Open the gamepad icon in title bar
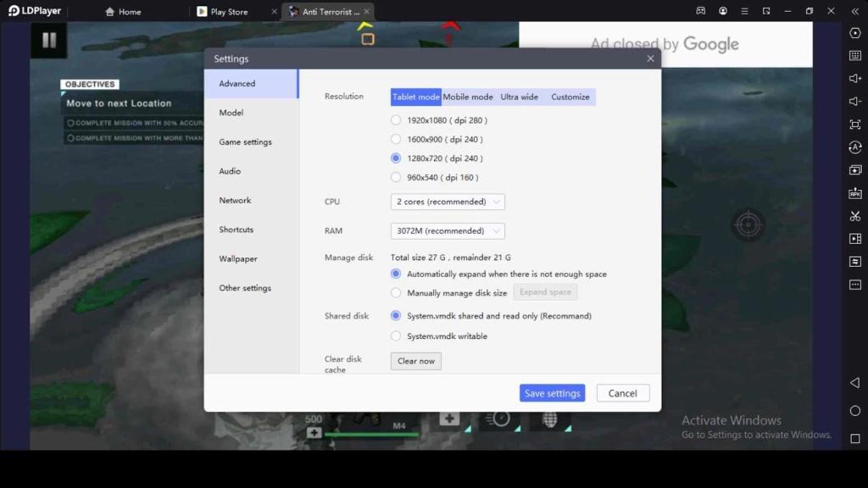This screenshot has width=868, height=488. pyautogui.click(x=701, y=11)
